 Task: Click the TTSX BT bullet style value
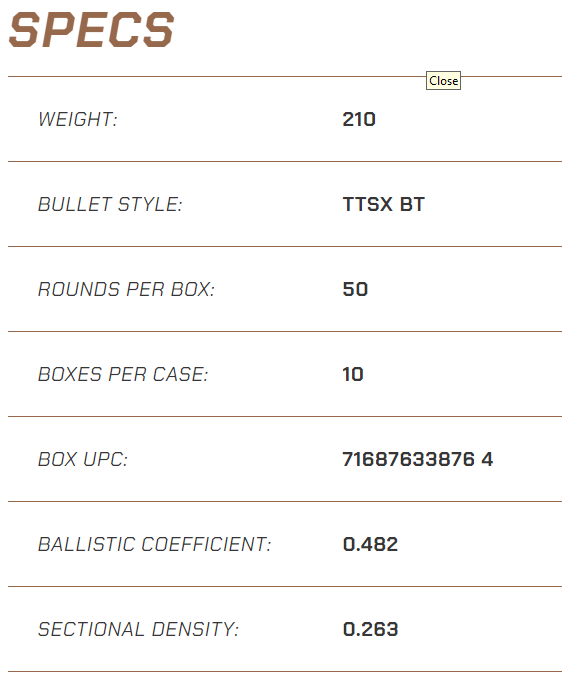pos(383,204)
